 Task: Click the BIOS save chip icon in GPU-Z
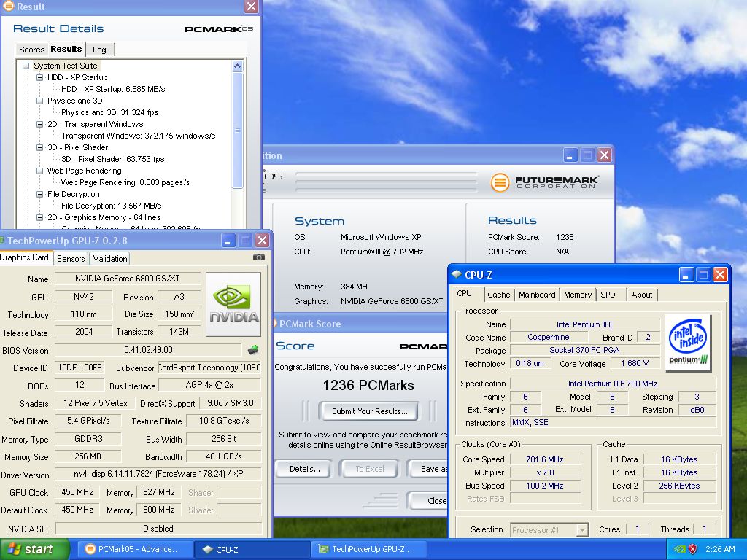coord(253,350)
